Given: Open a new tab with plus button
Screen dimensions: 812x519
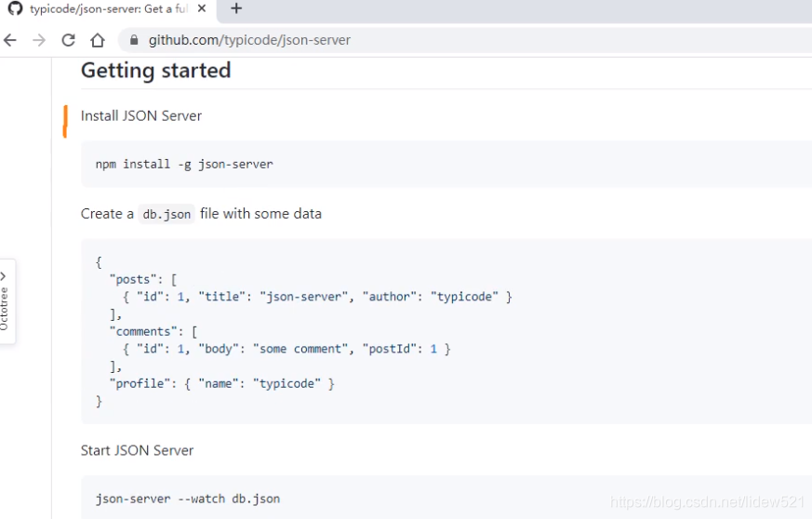Looking at the screenshot, I should [236, 8].
